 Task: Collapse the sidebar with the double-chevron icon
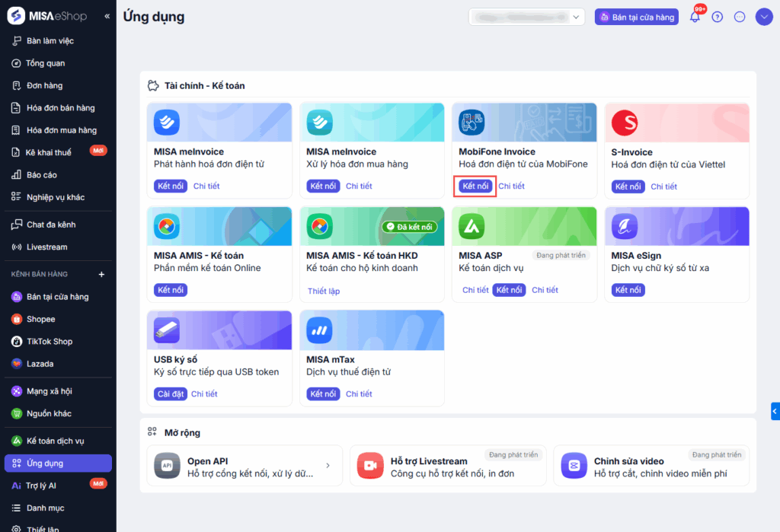(107, 17)
